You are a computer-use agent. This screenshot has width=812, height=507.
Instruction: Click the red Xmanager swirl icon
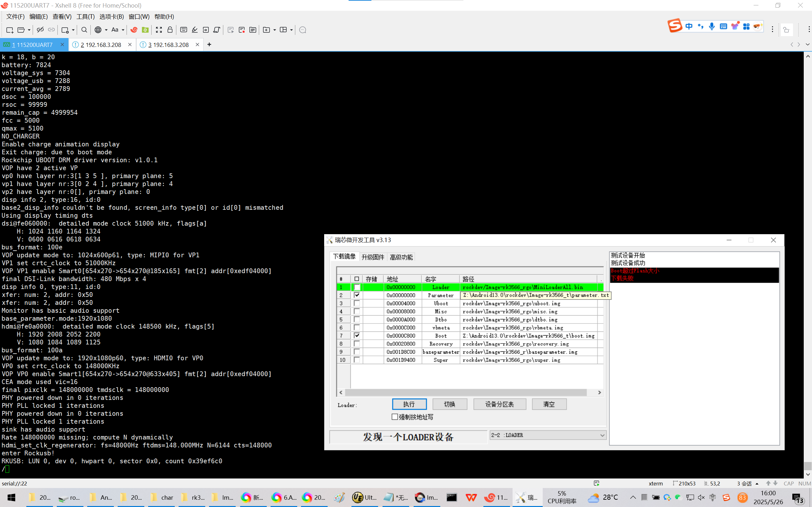(x=134, y=30)
